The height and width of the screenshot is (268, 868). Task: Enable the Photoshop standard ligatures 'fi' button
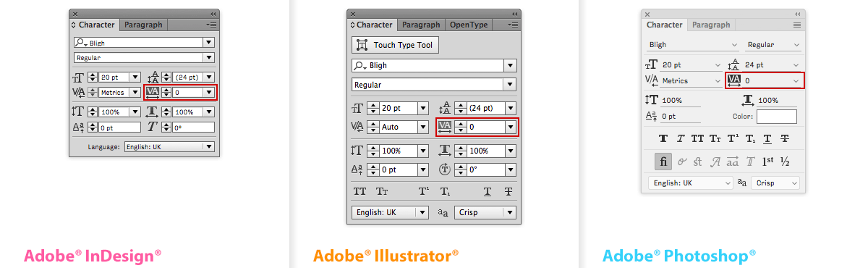point(663,161)
